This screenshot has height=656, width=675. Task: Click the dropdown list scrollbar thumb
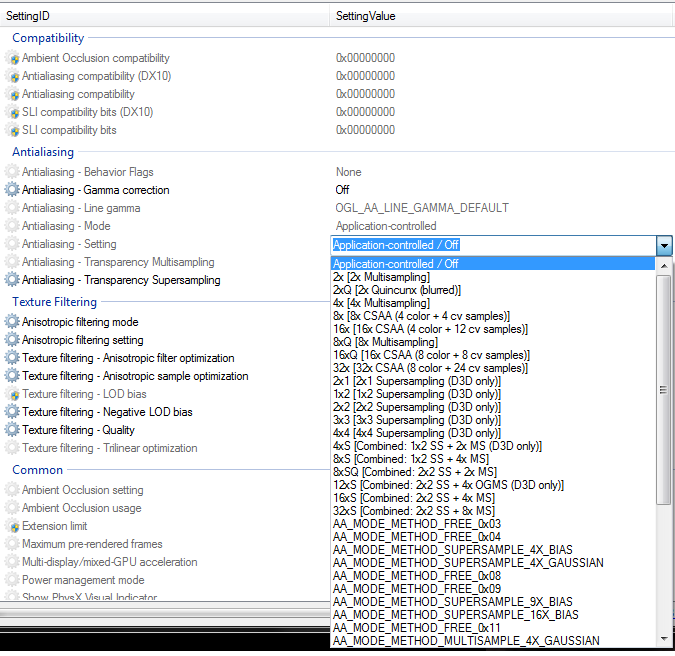coord(664,390)
